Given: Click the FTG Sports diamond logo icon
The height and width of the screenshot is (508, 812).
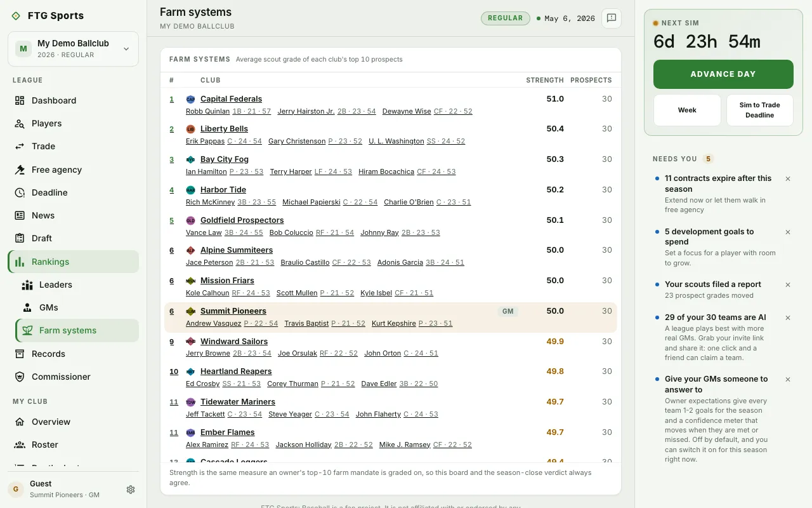Looking at the screenshot, I should click(x=16, y=16).
